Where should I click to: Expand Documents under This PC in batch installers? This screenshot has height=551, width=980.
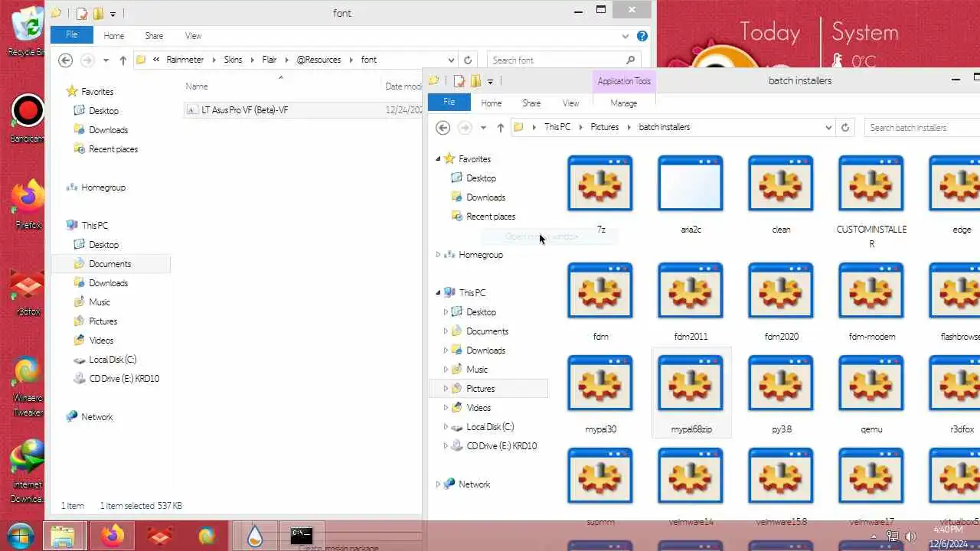coord(446,331)
